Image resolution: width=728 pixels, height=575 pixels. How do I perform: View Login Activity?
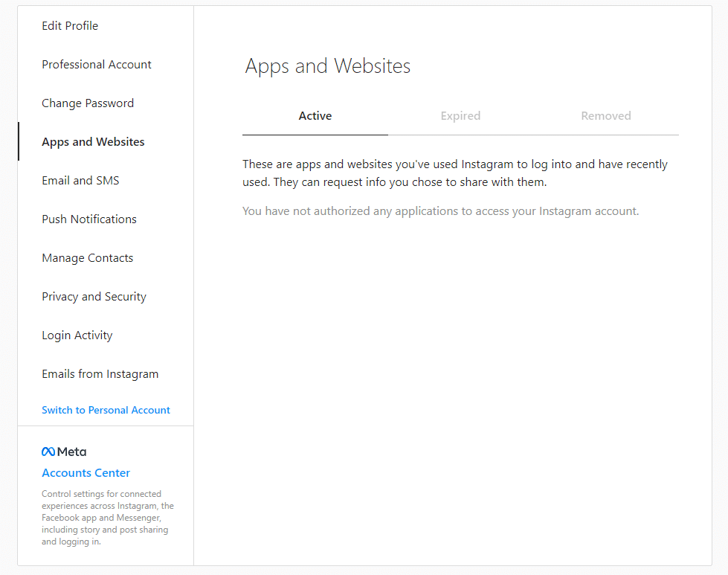point(77,335)
